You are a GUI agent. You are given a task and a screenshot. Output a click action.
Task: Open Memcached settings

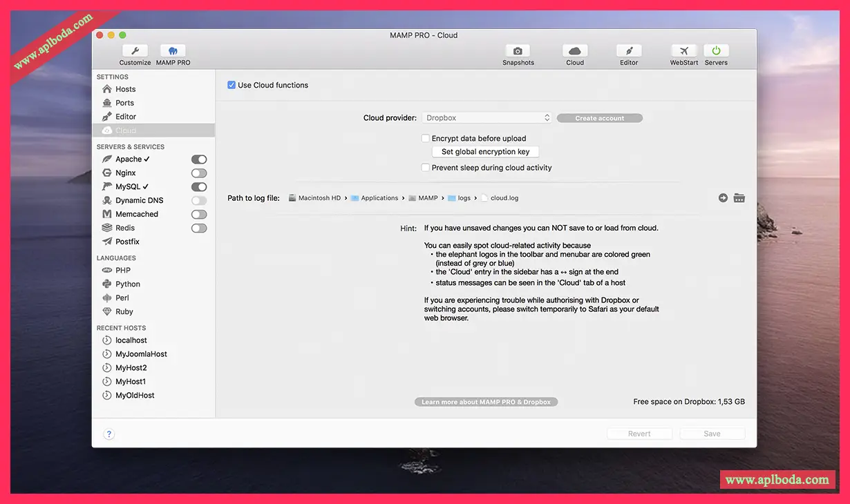137,215
